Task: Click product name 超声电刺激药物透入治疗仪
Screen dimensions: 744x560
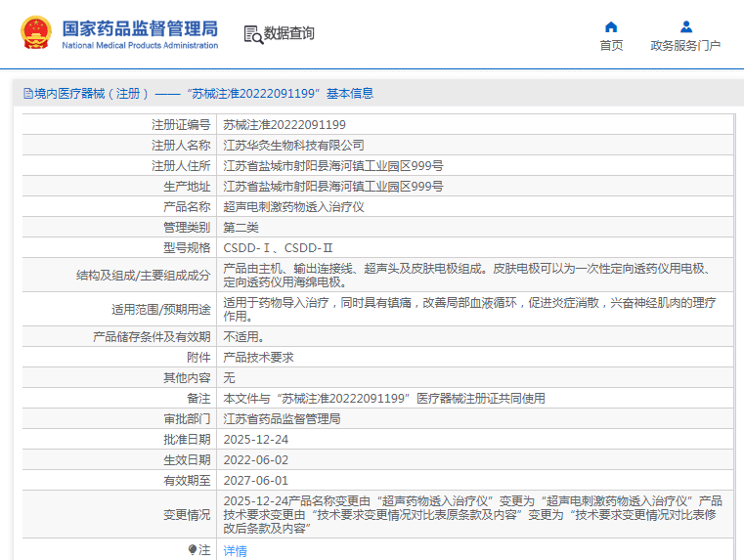Action: (293, 207)
